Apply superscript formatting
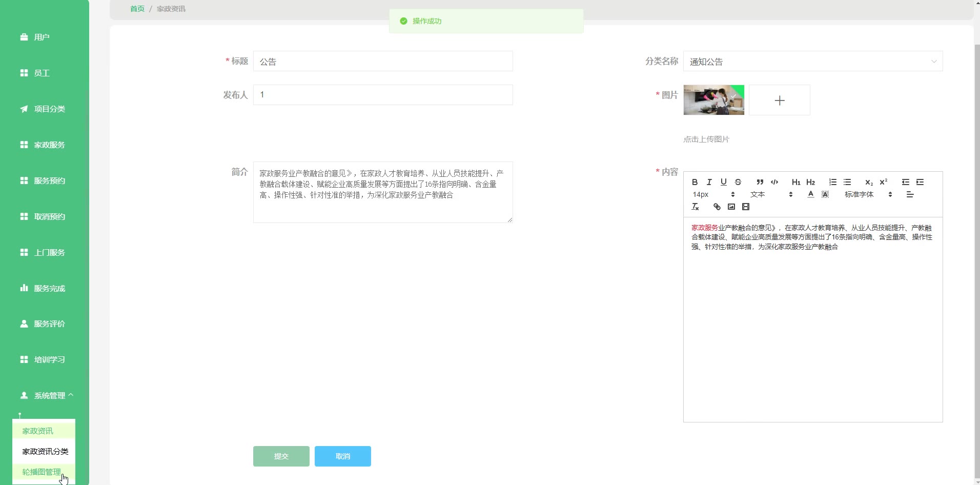980x485 pixels. 883,182
